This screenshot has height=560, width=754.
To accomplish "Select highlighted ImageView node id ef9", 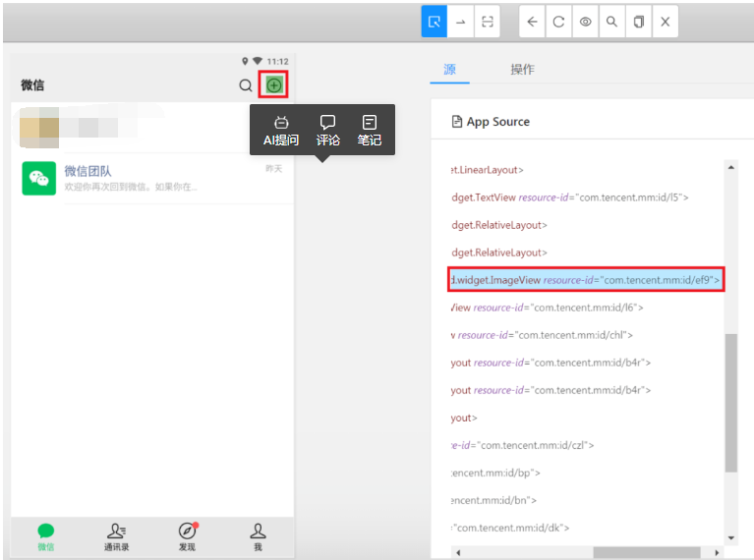I will pos(586,280).
